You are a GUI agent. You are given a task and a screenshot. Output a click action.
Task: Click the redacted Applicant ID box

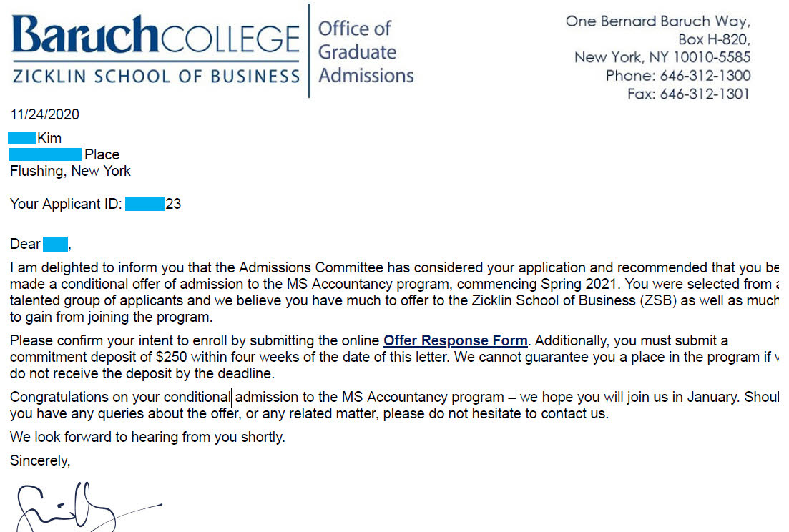point(144,205)
